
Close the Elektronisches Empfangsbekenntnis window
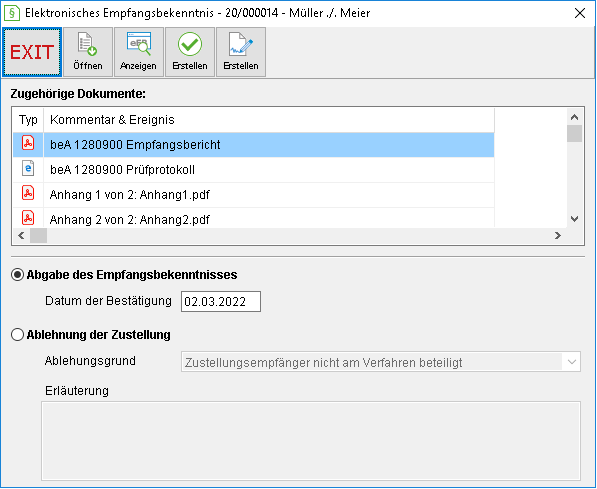pyautogui.click(x=580, y=13)
